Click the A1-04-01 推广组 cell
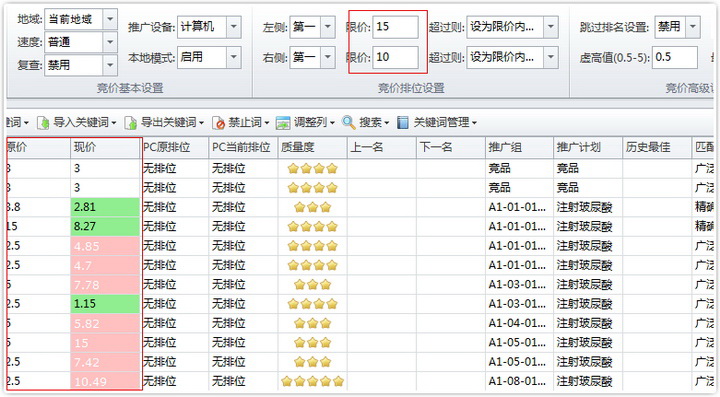This screenshot has width=720, height=397. point(519,324)
